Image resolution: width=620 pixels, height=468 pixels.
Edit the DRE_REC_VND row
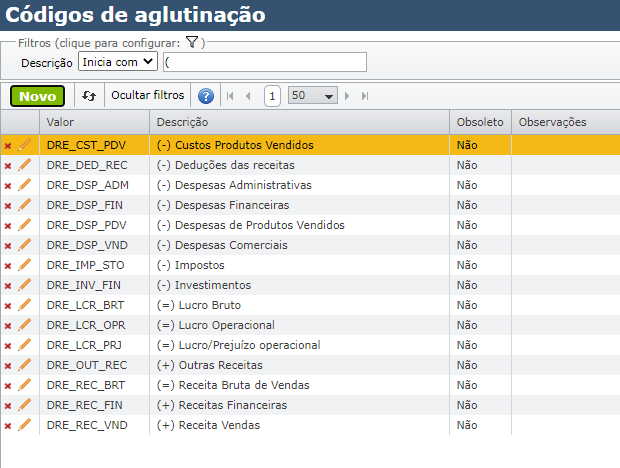pos(25,425)
